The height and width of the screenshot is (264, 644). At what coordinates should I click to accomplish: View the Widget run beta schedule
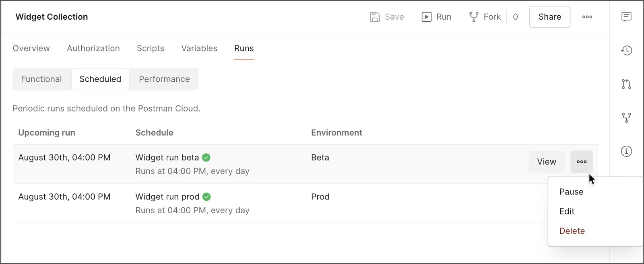click(547, 162)
